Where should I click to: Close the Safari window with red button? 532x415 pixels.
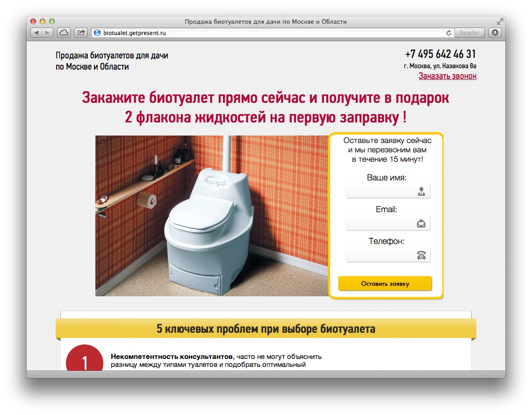tap(33, 21)
